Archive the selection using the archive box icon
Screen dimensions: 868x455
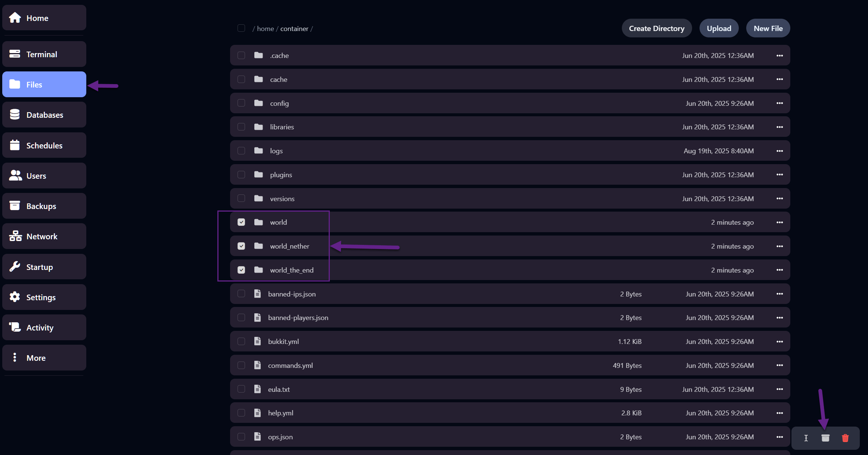coord(825,437)
